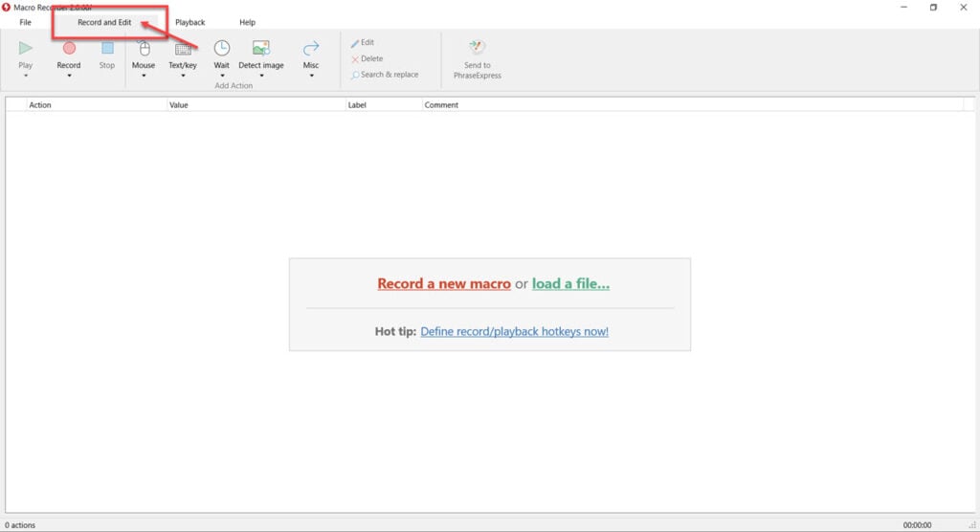Open Search & replace
The image size is (980, 532).
[x=385, y=75]
